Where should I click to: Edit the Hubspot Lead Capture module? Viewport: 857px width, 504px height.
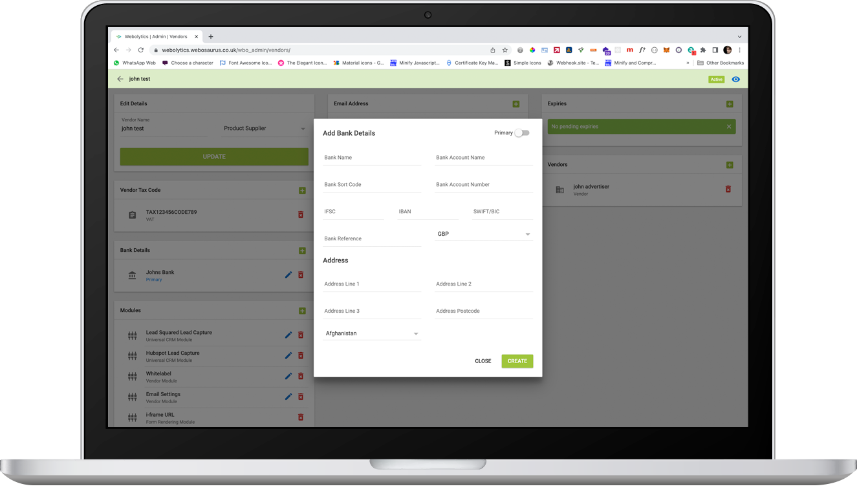click(288, 355)
